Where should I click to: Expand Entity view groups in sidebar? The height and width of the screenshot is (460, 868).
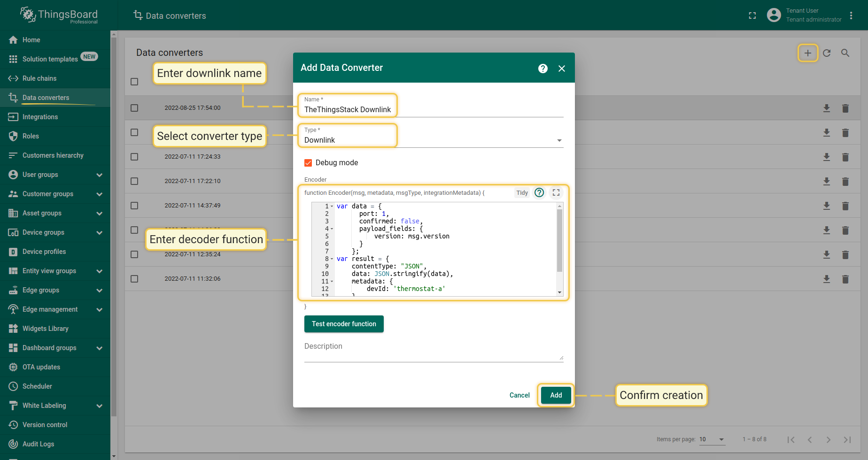click(x=100, y=271)
